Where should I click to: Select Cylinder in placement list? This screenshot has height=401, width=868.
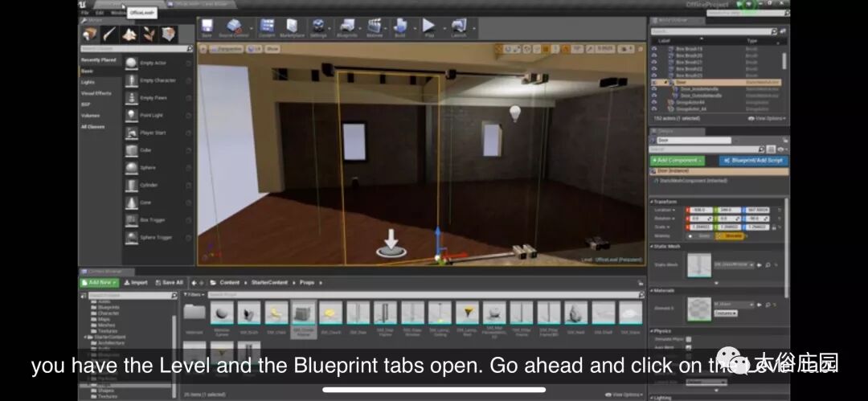pos(158,185)
